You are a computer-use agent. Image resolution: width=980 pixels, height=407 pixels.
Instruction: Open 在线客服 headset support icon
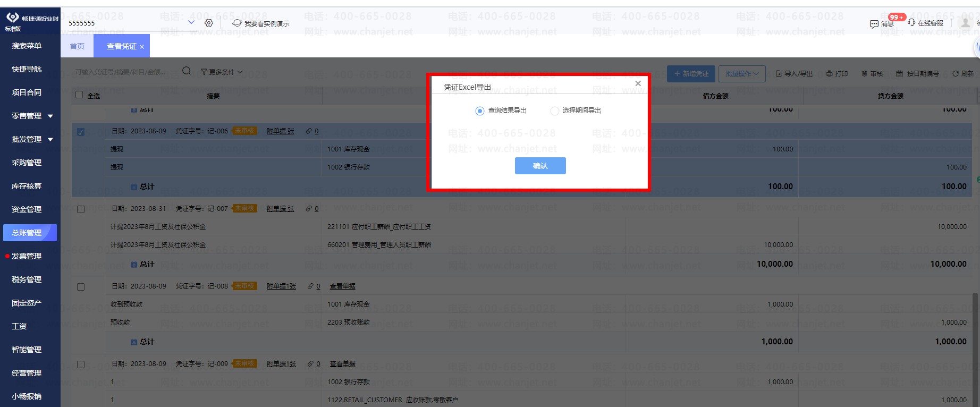point(911,23)
